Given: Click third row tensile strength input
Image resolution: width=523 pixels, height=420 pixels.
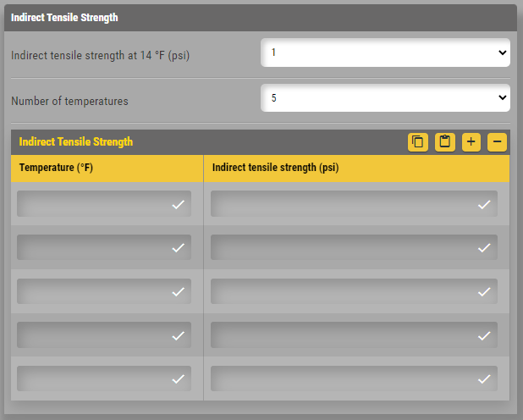Looking at the screenshot, I should coord(343,291).
